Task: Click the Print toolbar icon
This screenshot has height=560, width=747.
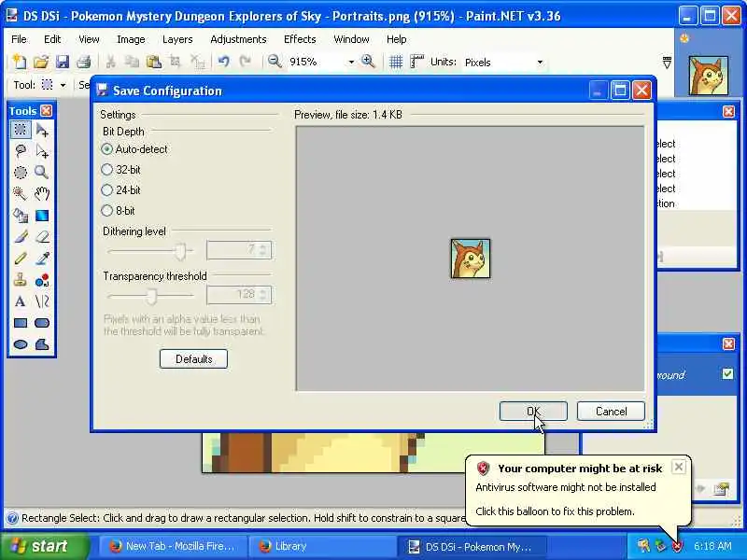Action: (84, 62)
